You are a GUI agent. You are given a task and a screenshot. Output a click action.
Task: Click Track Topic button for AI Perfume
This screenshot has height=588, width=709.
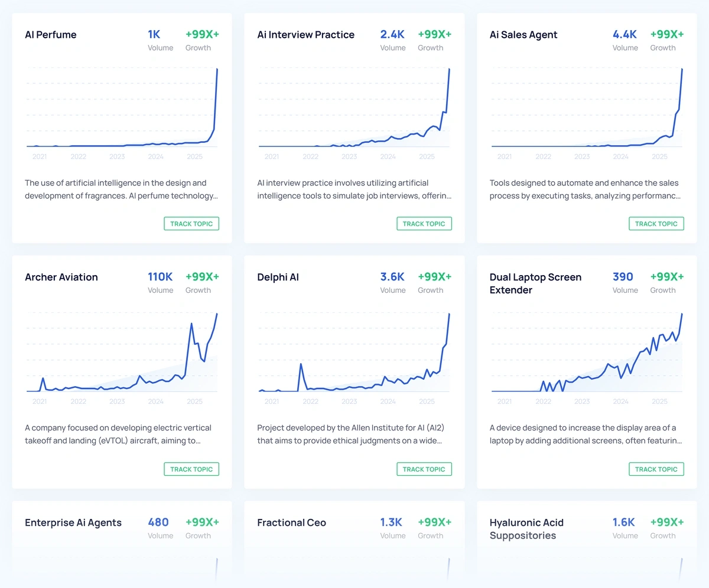(191, 224)
